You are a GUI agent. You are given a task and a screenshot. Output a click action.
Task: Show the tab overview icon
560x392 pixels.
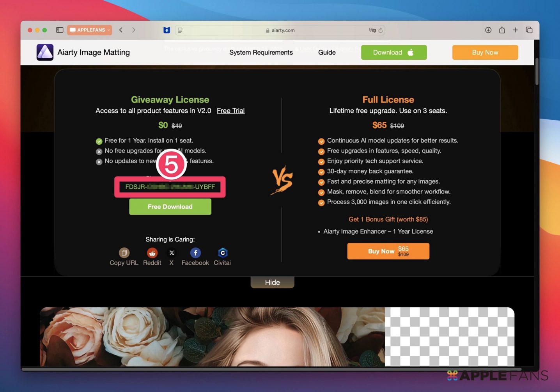coord(529,30)
